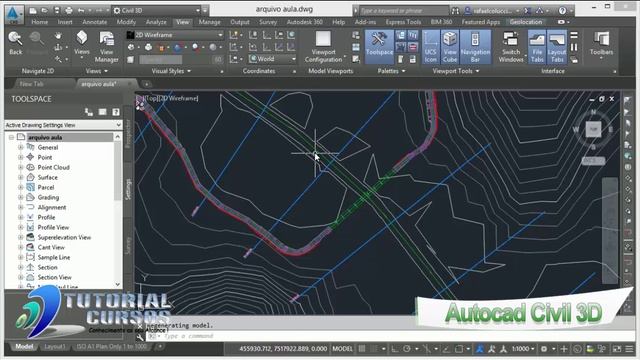Open the workspace switching gear icon
The image size is (640, 360).
(x=544, y=349)
